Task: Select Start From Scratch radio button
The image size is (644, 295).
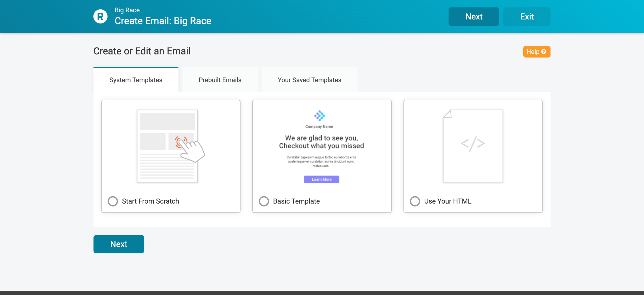Action: 113,201
